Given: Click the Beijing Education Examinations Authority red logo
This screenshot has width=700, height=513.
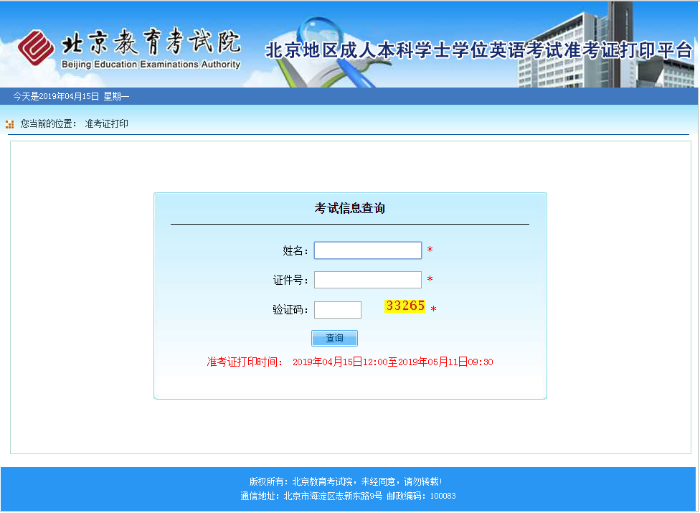Looking at the screenshot, I should 36,47.
